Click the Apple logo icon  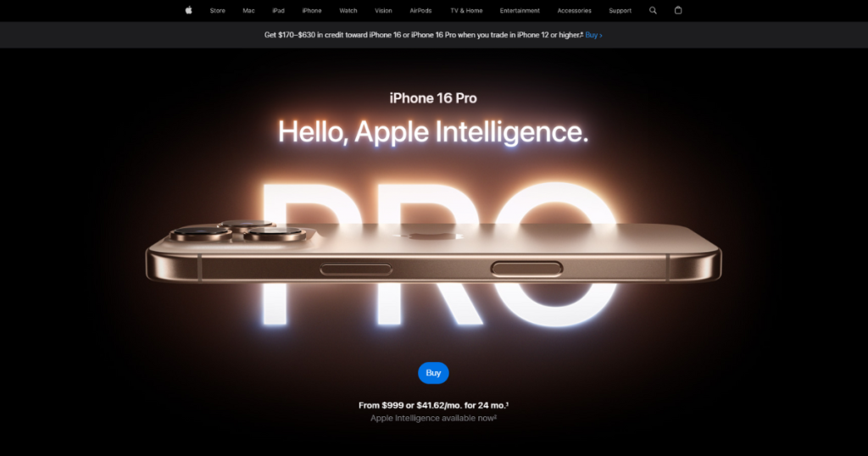(189, 10)
